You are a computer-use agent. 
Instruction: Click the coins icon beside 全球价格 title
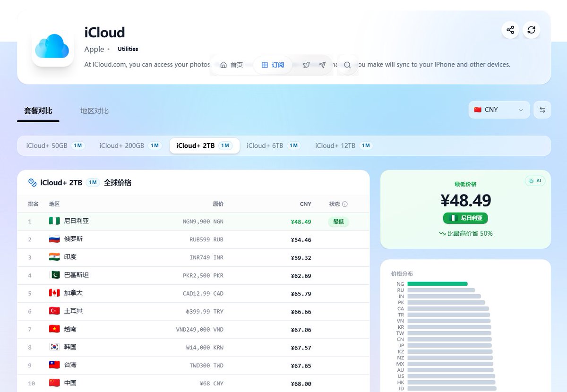[32, 182]
